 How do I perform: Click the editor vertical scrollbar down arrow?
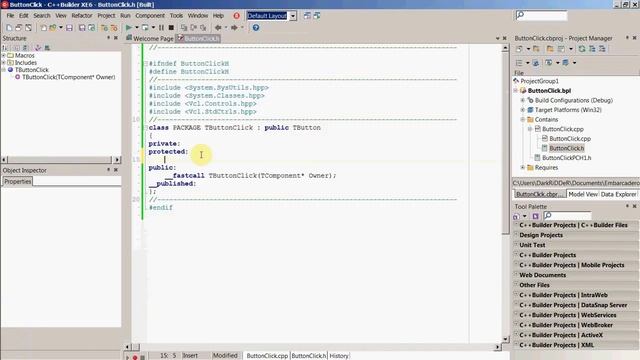pyautogui.click(x=505, y=339)
